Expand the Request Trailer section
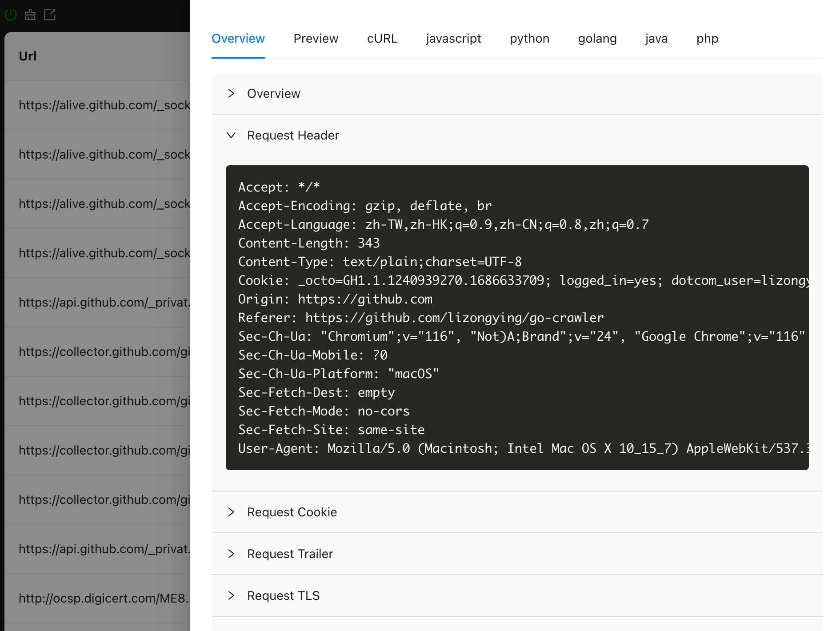Screen dimensions: 840x631 point(517,554)
